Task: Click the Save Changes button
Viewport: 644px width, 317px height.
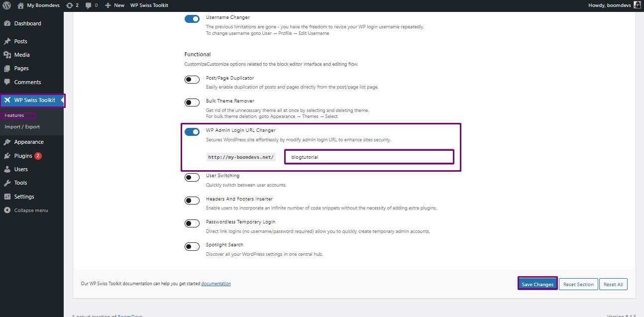Action: 537,284
